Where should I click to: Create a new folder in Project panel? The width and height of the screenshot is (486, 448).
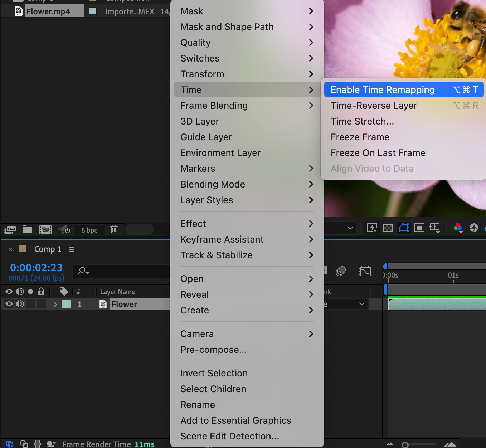pos(28,229)
